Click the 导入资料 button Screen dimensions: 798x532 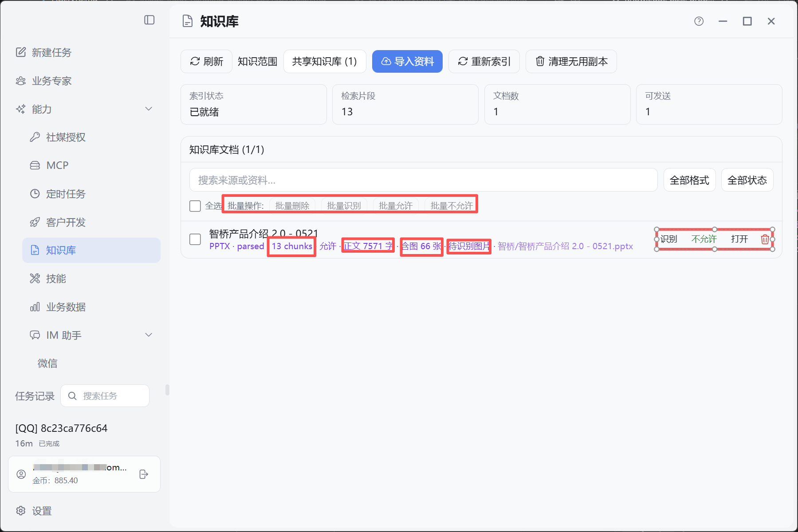407,61
